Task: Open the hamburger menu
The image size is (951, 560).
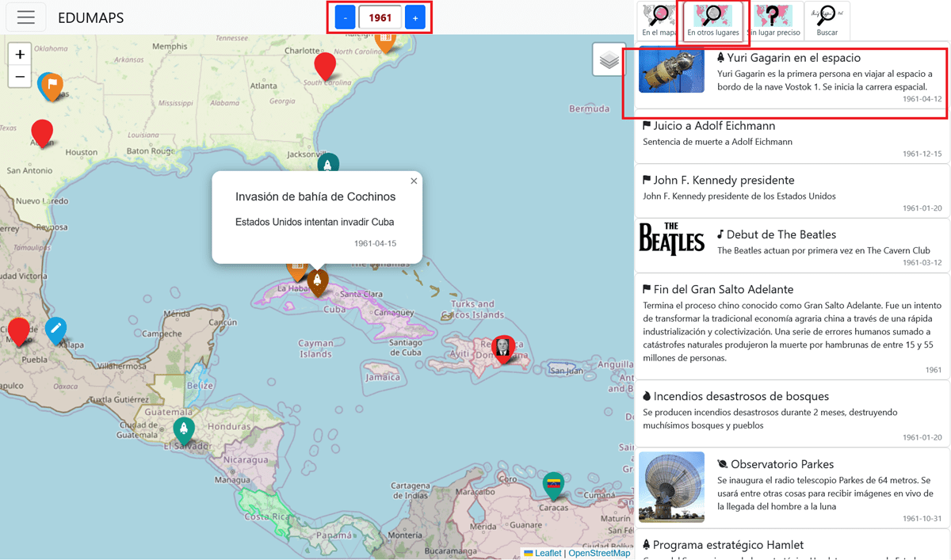Action: pyautogui.click(x=25, y=17)
